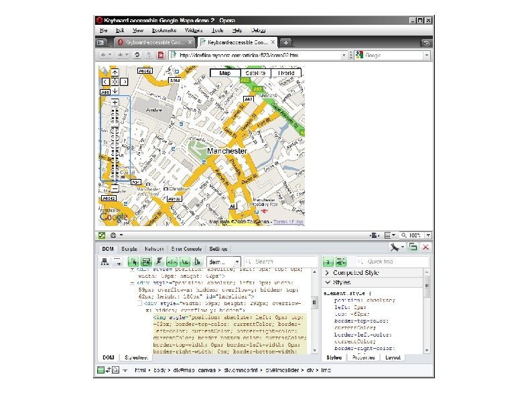Switch to the Network tab

coord(154,249)
